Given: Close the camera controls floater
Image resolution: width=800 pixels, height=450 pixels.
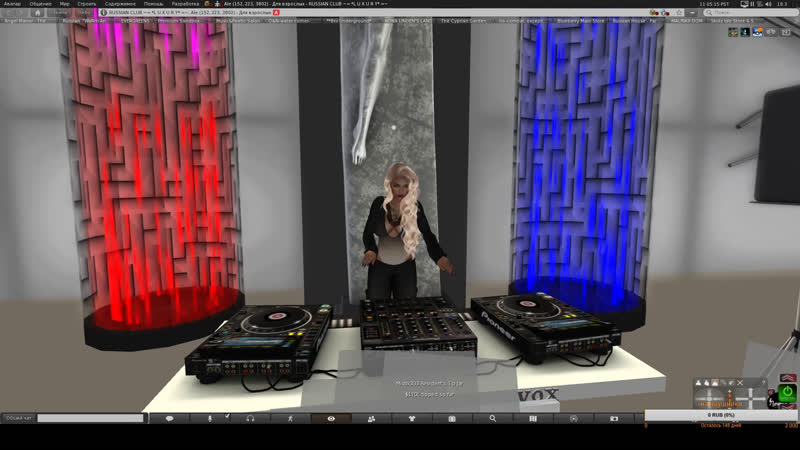Looking at the screenshot, I should click(740, 383).
